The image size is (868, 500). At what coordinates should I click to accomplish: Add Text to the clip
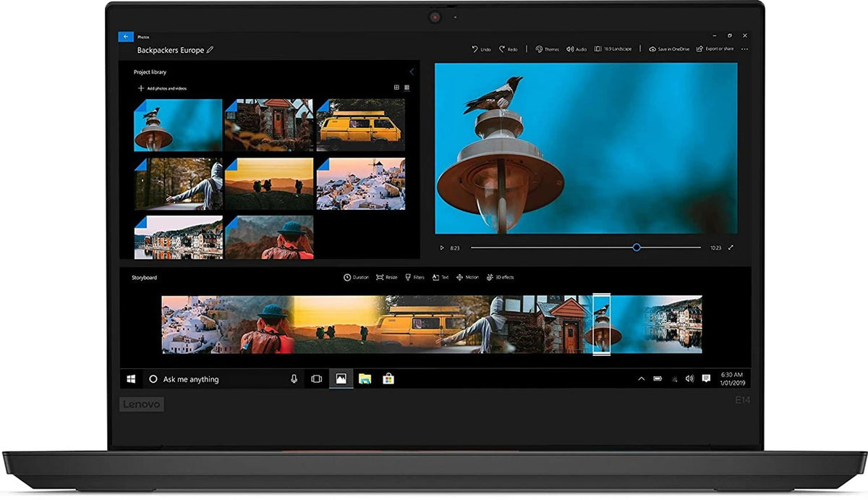coord(441,277)
